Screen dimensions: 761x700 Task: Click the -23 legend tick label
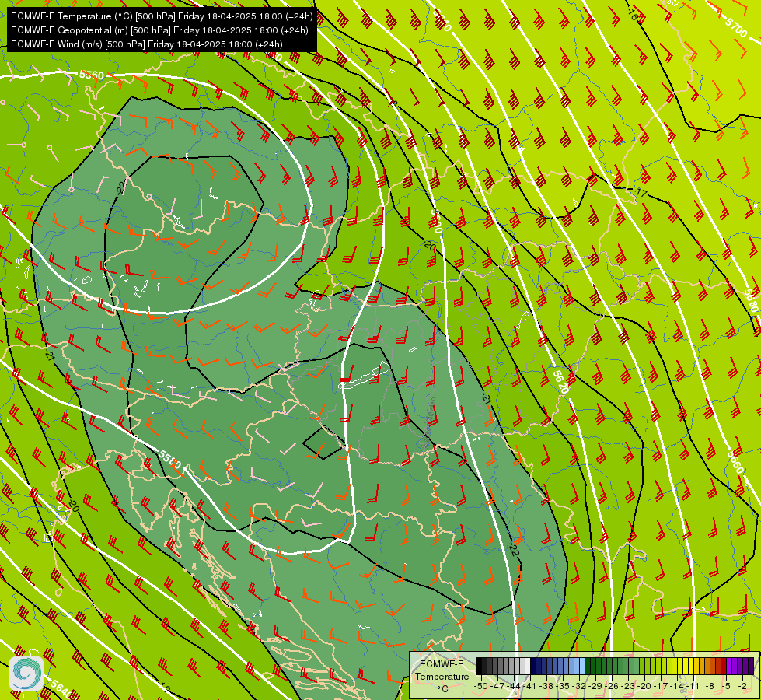pos(629,686)
